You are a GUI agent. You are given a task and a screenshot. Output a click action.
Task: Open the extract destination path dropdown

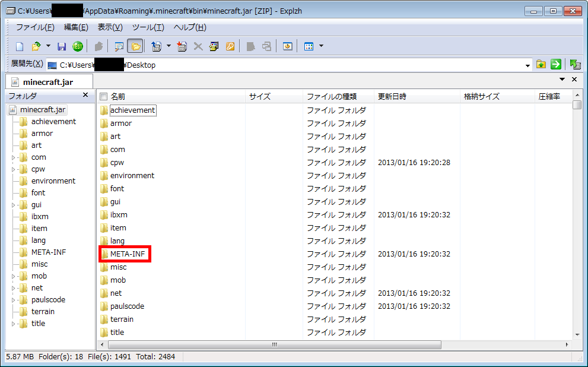pos(527,65)
